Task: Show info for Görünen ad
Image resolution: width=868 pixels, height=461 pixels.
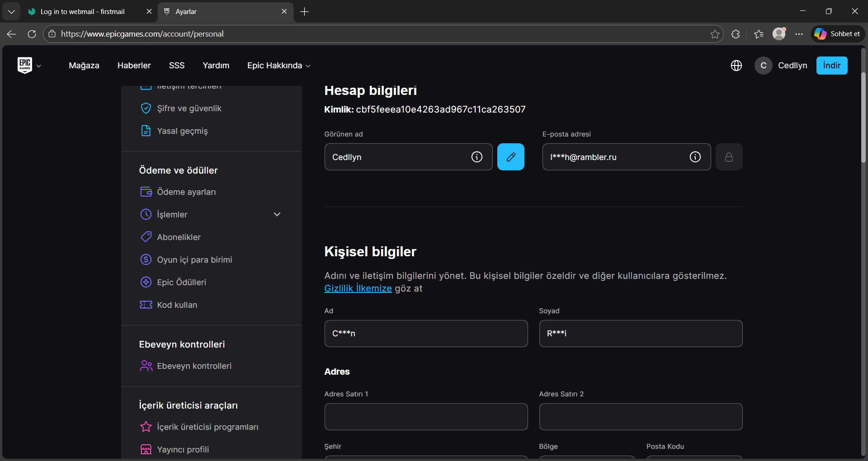Action: pos(477,157)
